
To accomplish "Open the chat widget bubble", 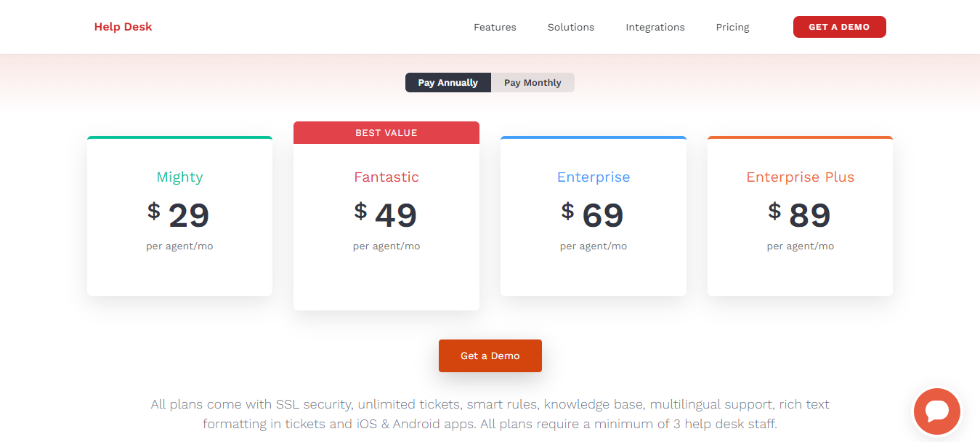I will click(x=936, y=411).
